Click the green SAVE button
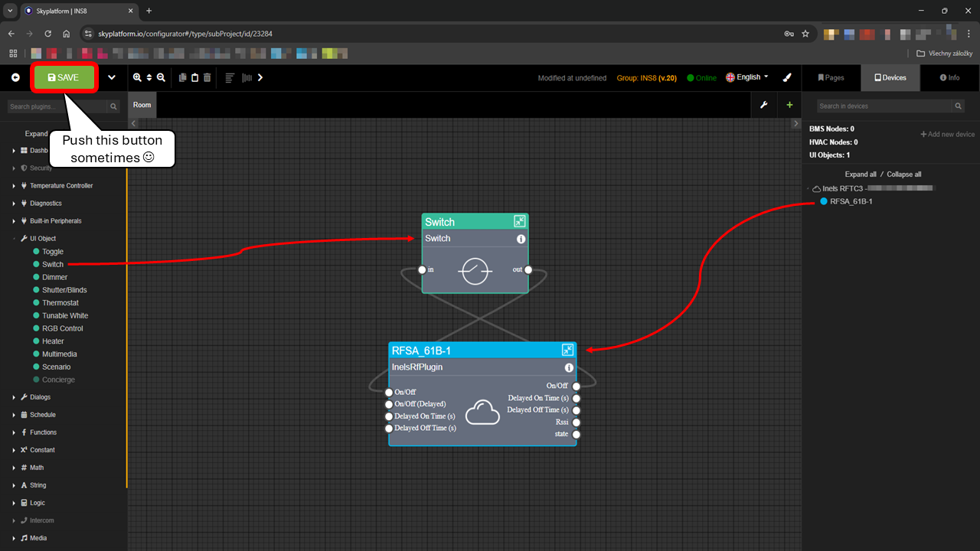This screenshot has height=551, width=980. (x=64, y=77)
